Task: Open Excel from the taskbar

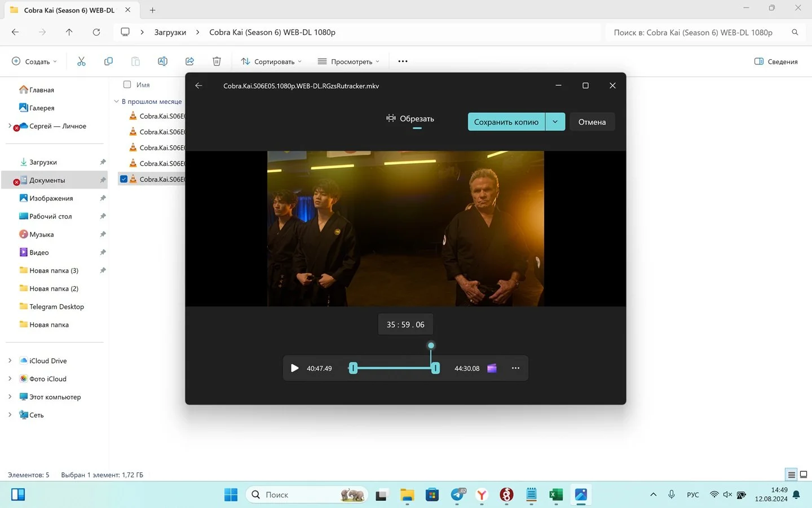Action: click(x=556, y=495)
